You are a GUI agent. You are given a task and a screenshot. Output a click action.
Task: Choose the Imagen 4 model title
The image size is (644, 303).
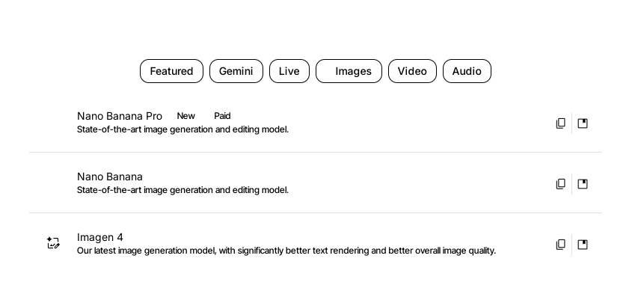99,238
